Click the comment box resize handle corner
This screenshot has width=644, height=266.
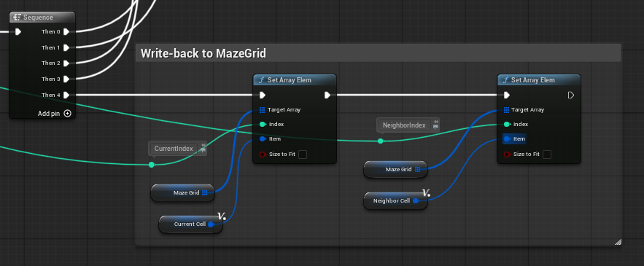pyautogui.click(x=618, y=242)
